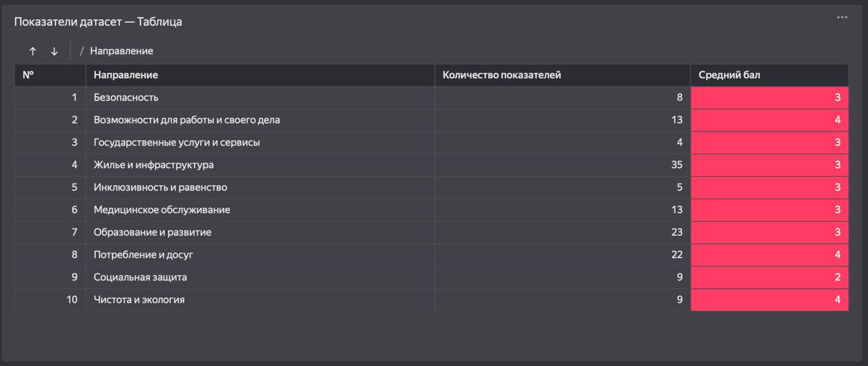Click Образование и развитие cell

[260, 232]
